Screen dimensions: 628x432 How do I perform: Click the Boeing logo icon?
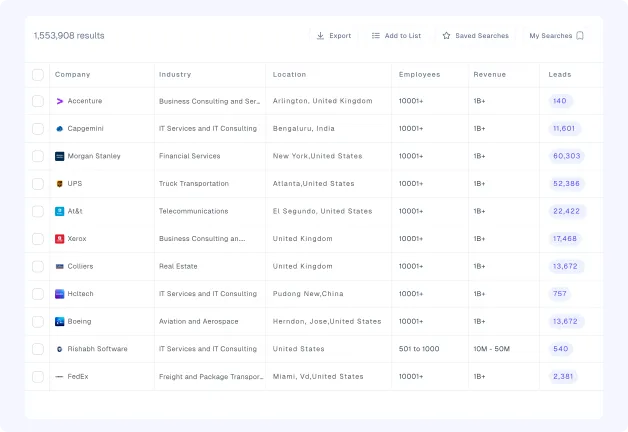pyautogui.click(x=60, y=321)
